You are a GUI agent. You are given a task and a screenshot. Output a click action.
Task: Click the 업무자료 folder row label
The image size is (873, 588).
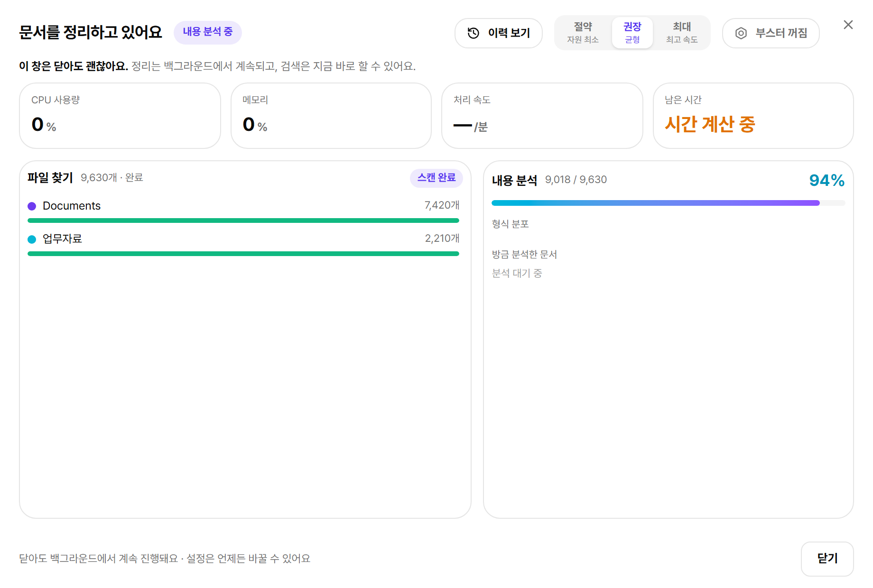[x=62, y=239]
